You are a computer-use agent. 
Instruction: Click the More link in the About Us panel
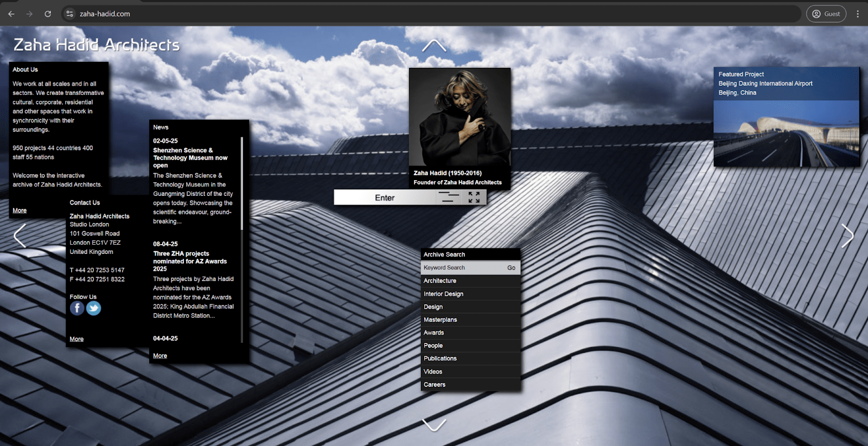click(20, 211)
